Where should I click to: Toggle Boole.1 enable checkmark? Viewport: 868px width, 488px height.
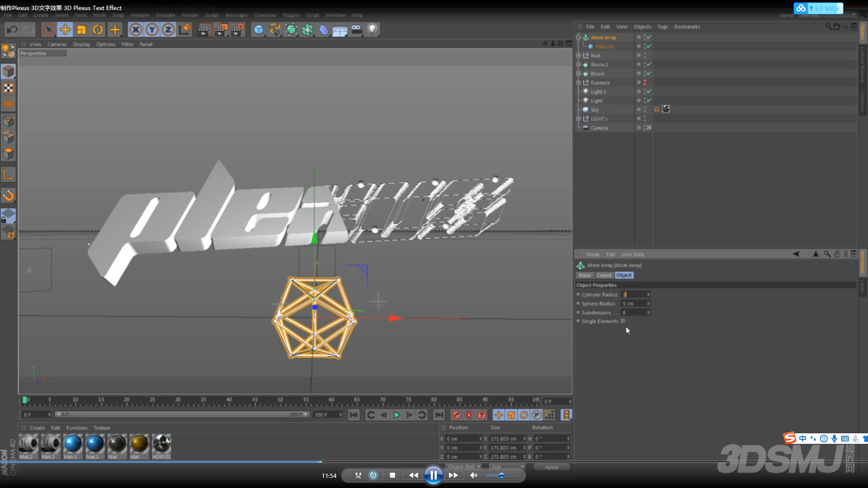click(649, 64)
